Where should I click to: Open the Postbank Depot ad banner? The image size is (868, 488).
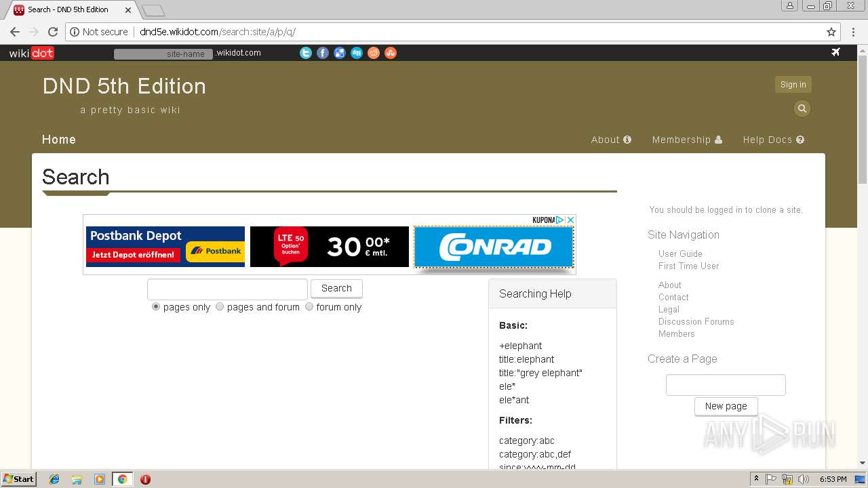165,247
